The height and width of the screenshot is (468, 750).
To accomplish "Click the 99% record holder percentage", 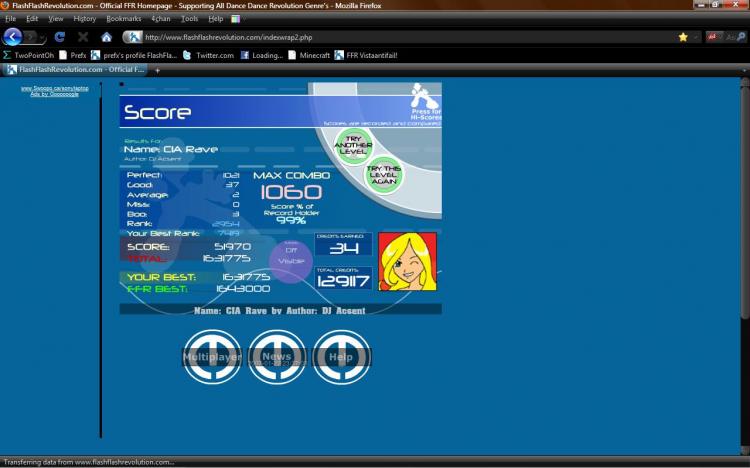I will pos(291,221).
